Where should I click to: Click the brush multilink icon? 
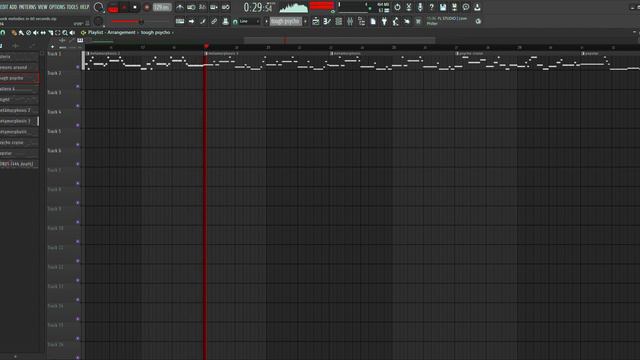[x=203, y=21]
